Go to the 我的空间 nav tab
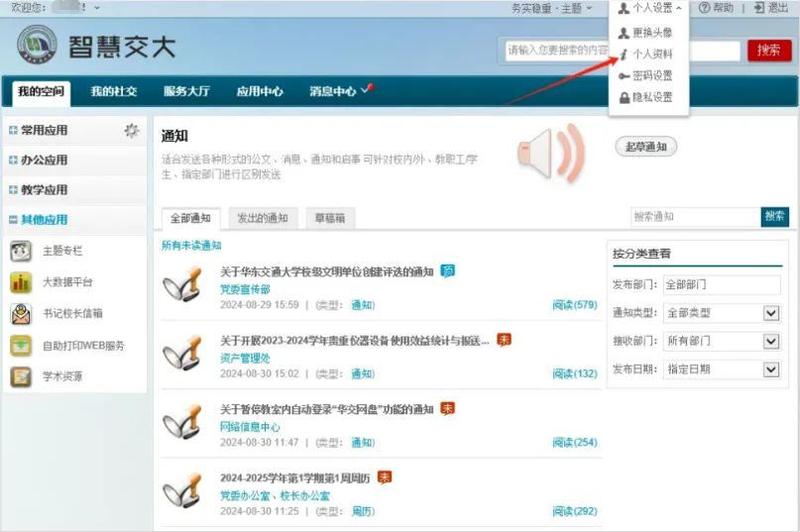This screenshot has width=800, height=532. pyautogui.click(x=42, y=92)
